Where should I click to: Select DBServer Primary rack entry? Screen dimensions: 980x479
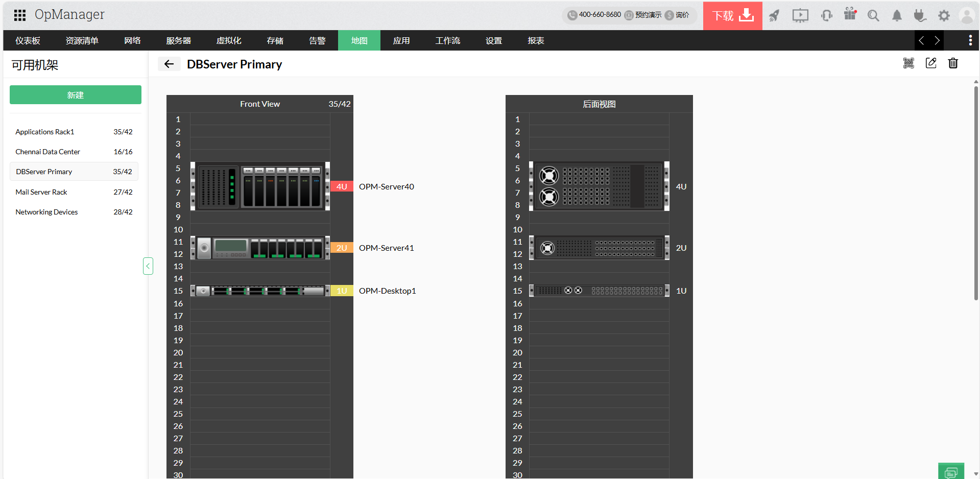pos(74,172)
